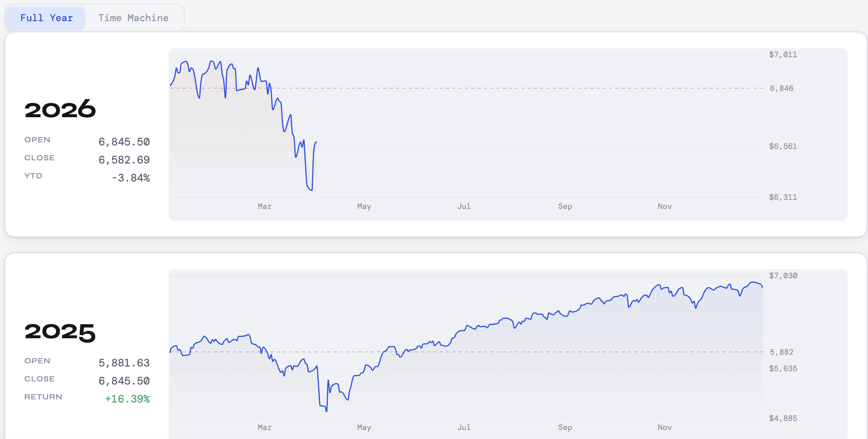Viewport: 868px width, 439px height.
Task: Click the 5,882 baseline label on 2025 chart
Action: coord(781,352)
